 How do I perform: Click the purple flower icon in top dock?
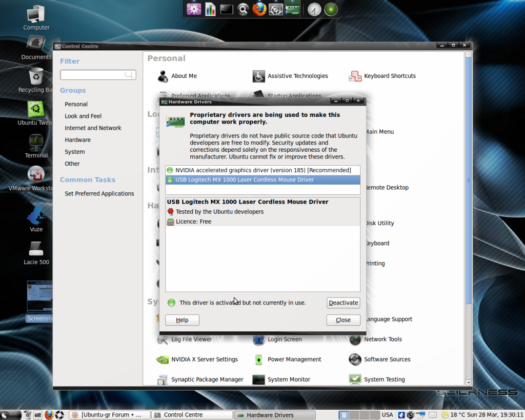[193, 9]
